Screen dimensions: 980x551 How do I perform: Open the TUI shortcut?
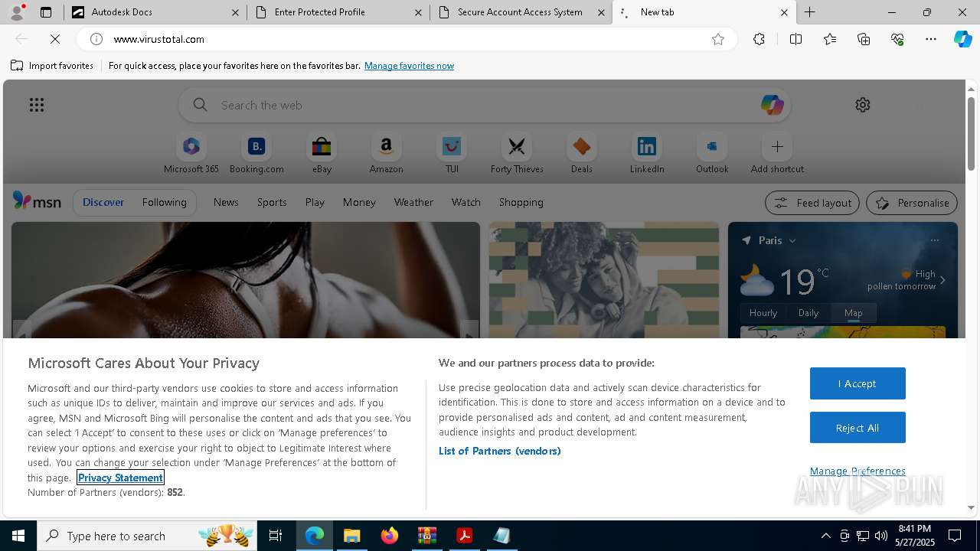[x=452, y=154]
